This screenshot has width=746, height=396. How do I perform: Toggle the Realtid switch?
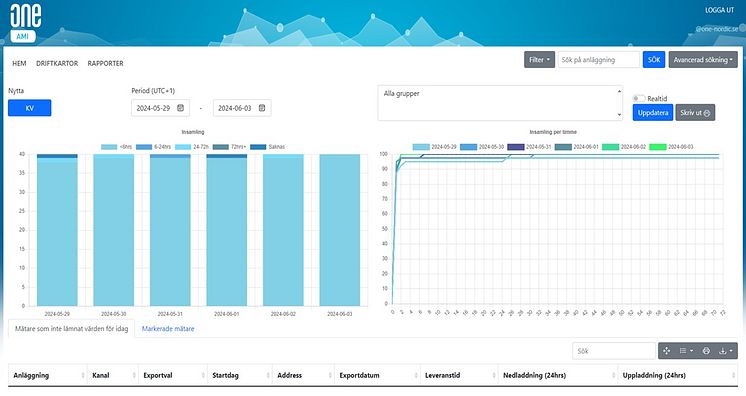click(638, 99)
